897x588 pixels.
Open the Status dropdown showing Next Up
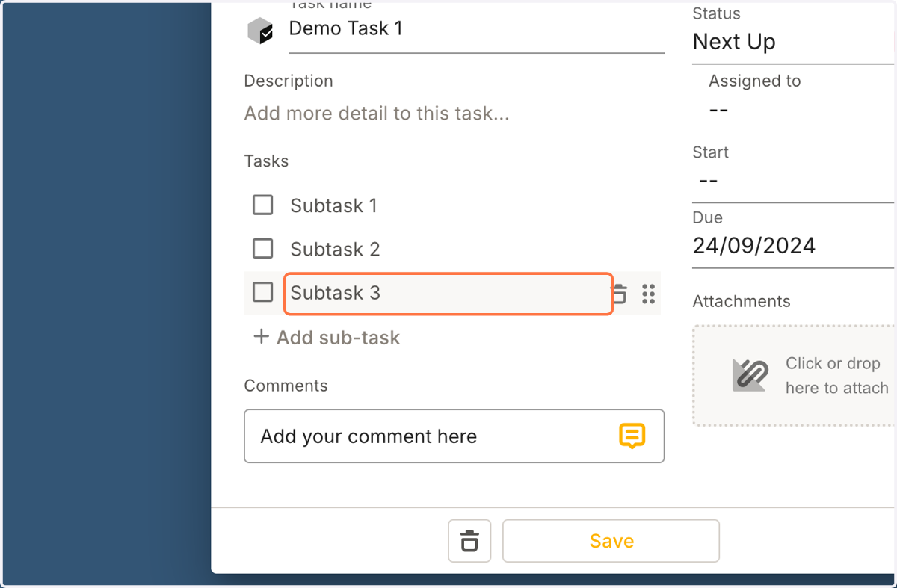[x=794, y=42]
